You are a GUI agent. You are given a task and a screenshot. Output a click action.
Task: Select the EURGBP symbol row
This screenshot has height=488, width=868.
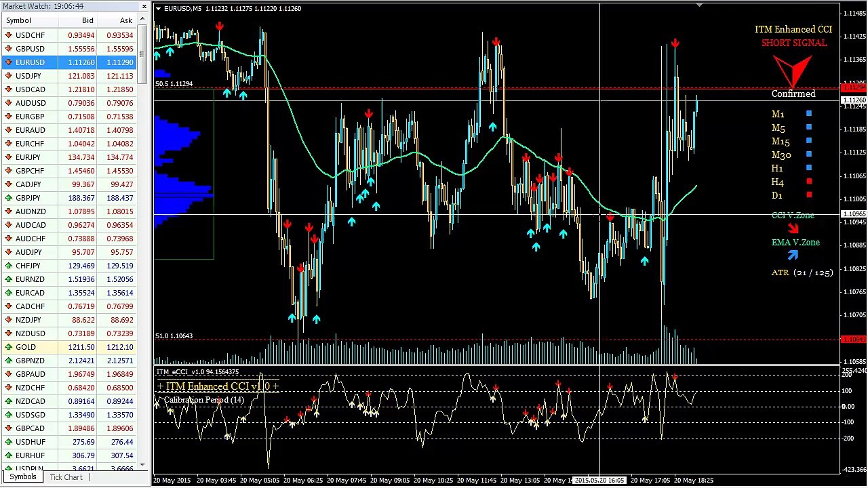point(68,117)
